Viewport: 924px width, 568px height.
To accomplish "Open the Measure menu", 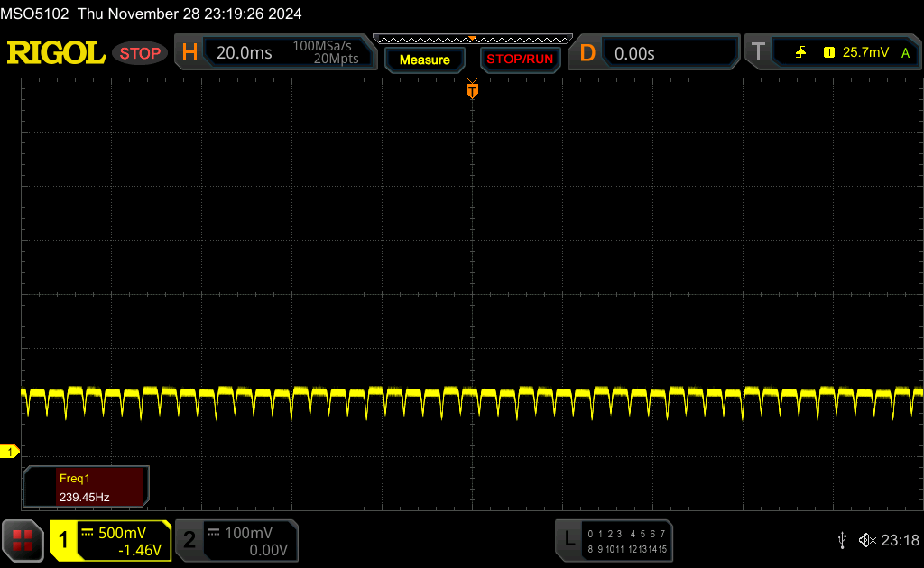I will point(424,60).
